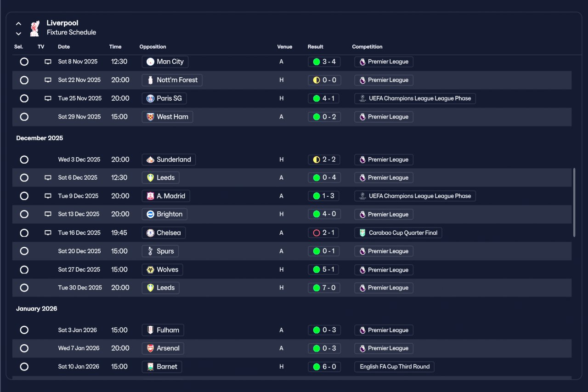Click the Paris SG club badge
The height and width of the screenshot is (392, 588).
(150, 98)
